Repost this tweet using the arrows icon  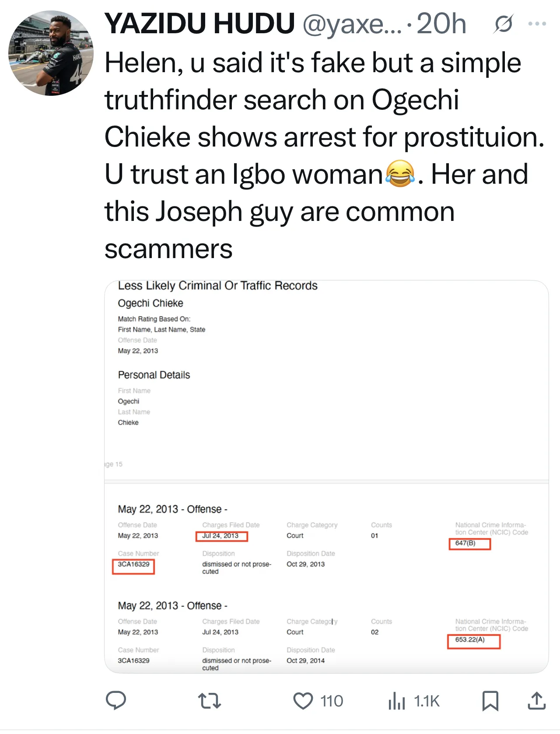click(210, 700)
